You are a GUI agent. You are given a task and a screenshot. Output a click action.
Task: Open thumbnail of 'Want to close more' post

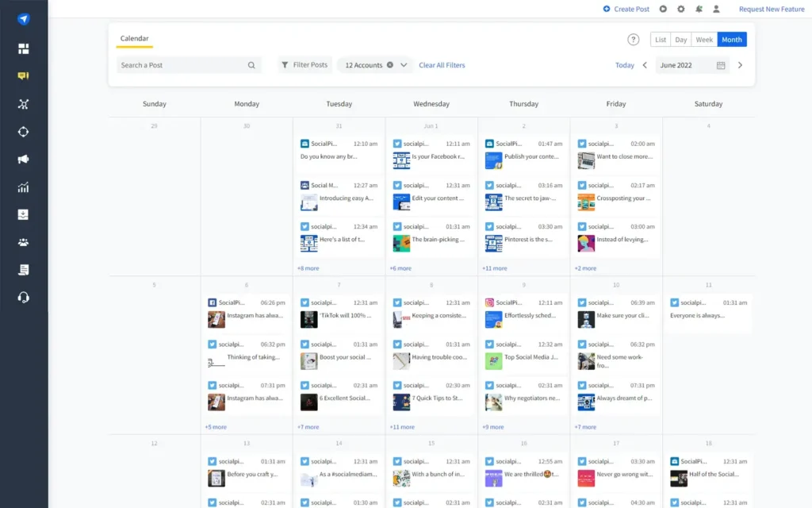coord(586,160)
